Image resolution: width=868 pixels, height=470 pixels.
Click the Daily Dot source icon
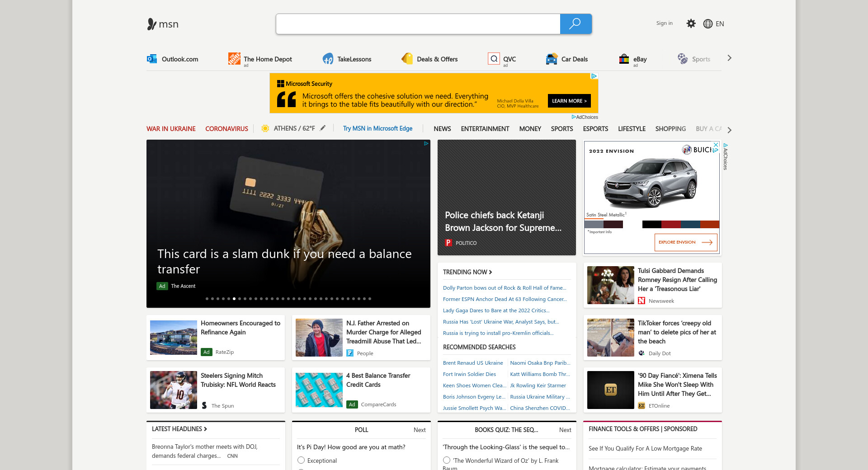pyautogui.click(x=642, y=353)
